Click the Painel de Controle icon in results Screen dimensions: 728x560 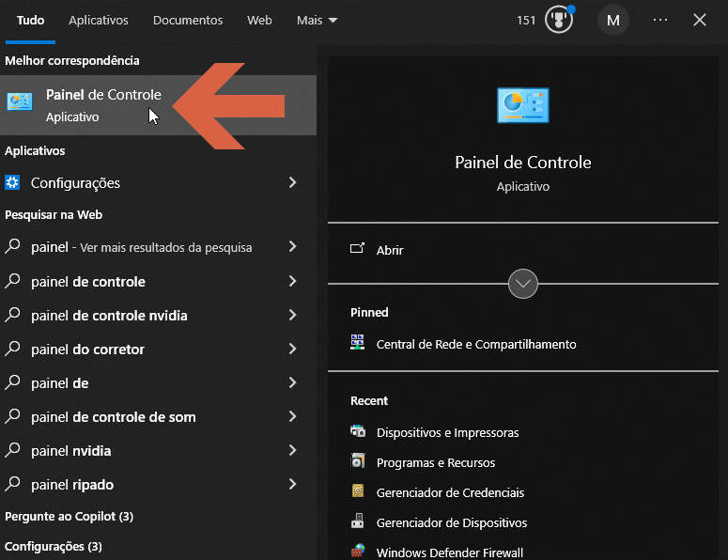20,101
